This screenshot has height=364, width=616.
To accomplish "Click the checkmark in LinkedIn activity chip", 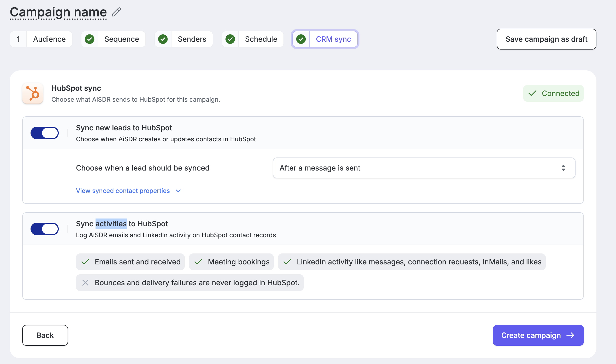I will point(287,262).
